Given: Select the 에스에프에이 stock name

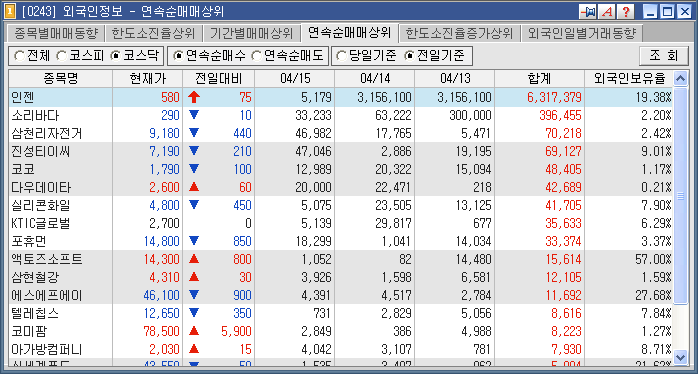Looking at the screenshot, I should point(47,296).
